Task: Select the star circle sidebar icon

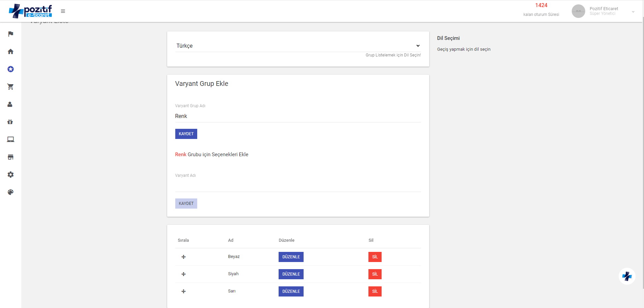Action: pos(10,69)
